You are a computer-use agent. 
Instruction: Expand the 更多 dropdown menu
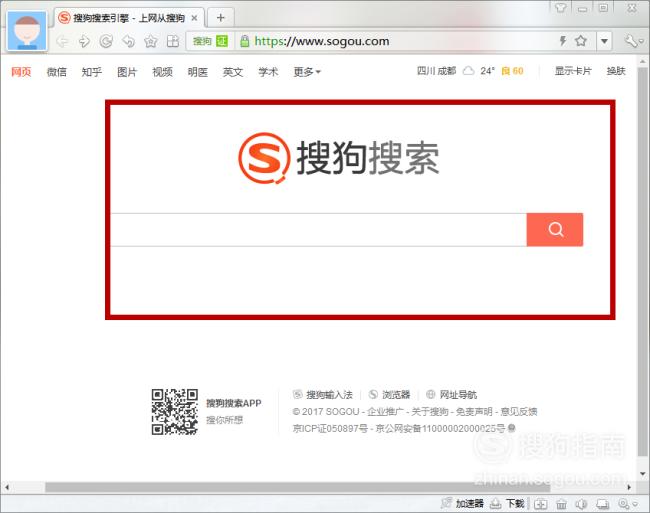click(x=307, y=72)
